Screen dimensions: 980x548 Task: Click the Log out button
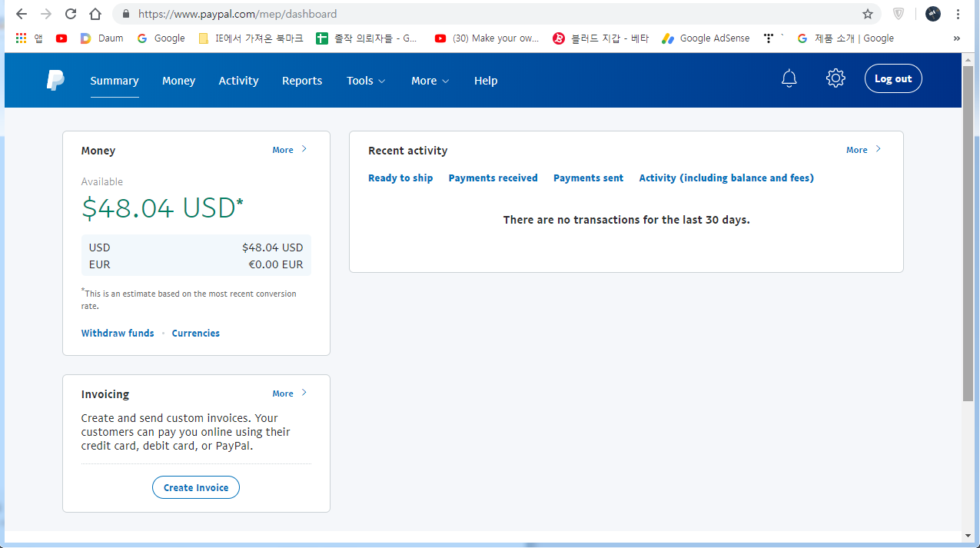click(x=893, y=78)
